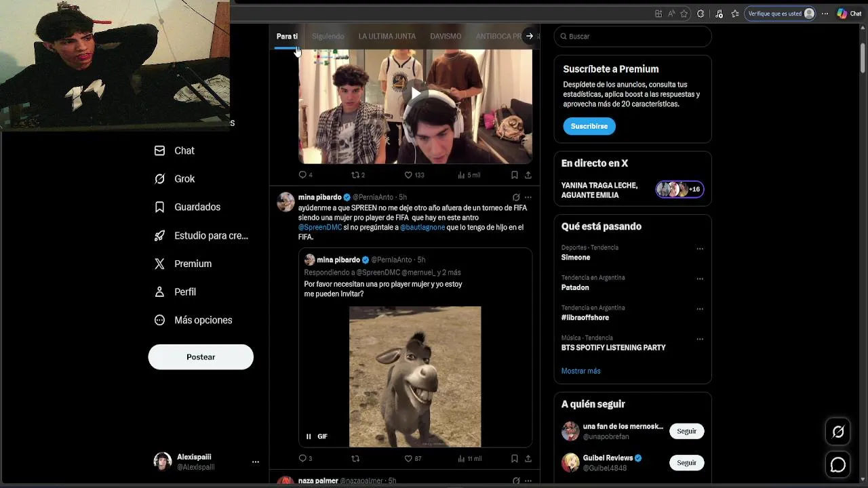Open the Patadon trend
868x488 pixels.
575,287
